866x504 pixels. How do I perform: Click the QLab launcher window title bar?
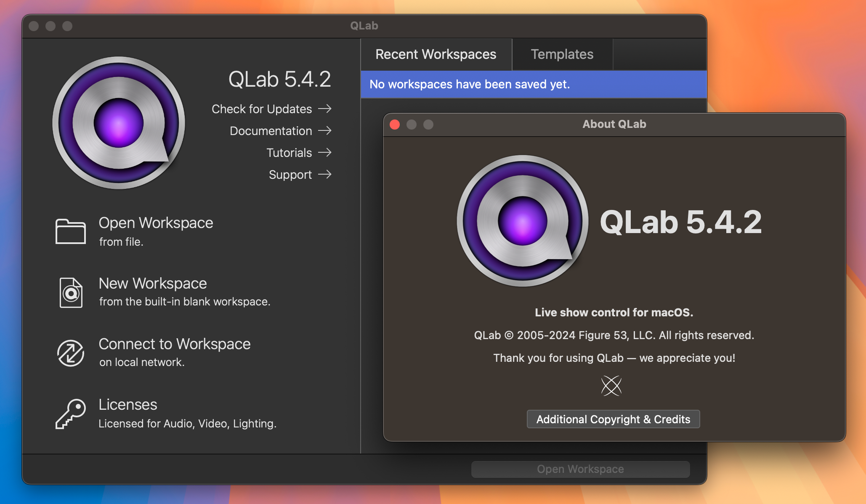pos(364,26)
